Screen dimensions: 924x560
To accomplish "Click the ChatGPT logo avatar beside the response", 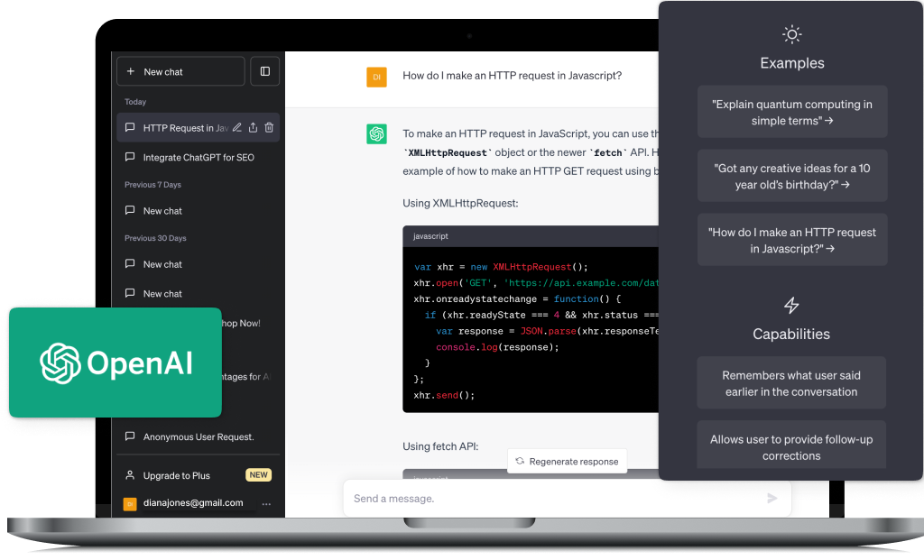I will (x=376, y=133).
